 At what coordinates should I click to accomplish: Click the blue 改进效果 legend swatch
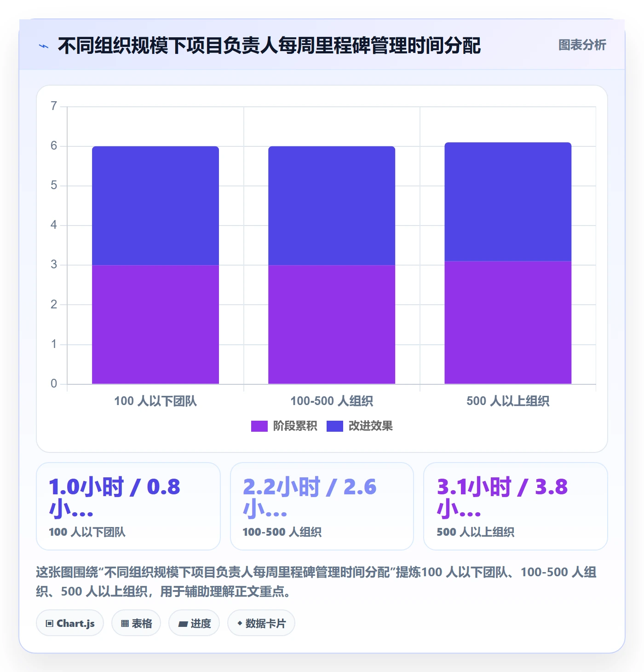pos(335,426)
